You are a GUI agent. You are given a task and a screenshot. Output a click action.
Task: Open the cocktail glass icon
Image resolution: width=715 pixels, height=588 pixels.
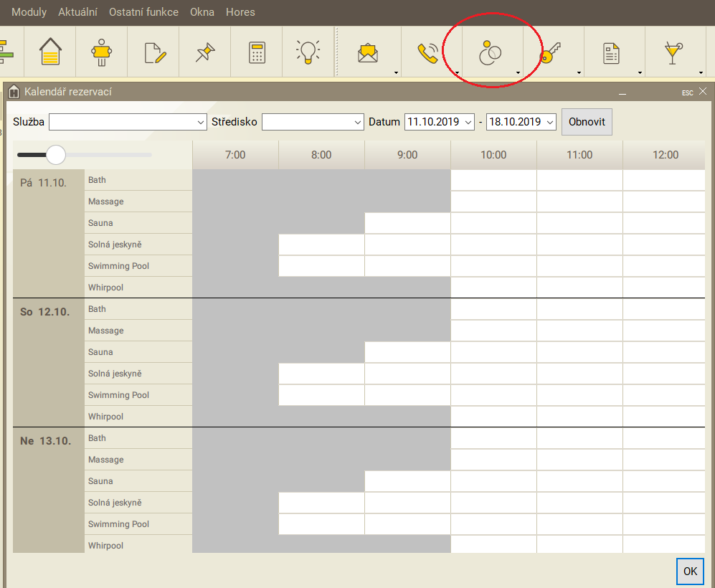[673, 52]
